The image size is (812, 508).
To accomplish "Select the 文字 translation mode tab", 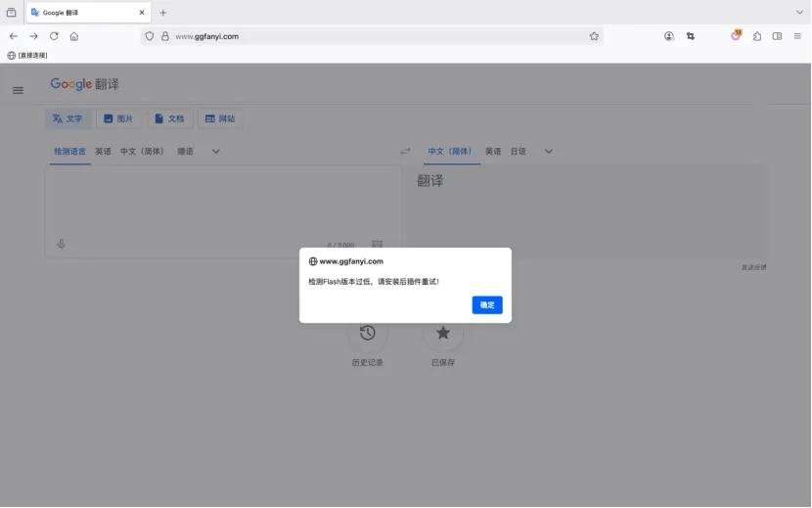I will click(x=68, y=118).
